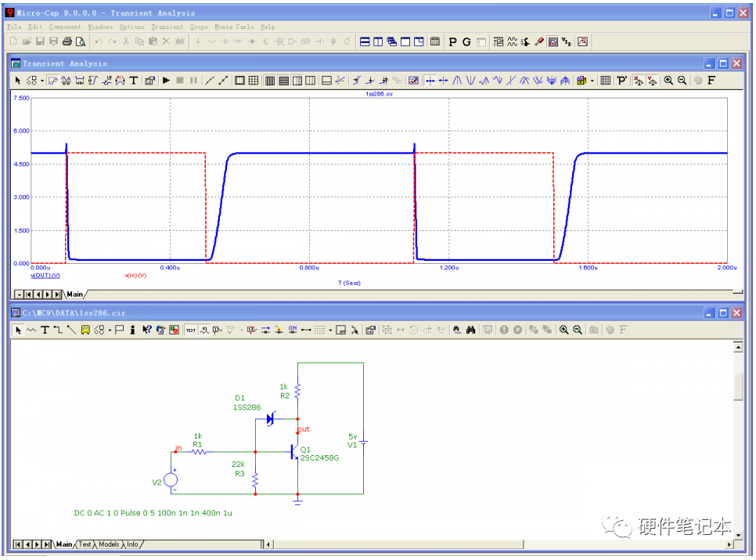Open the Monte Carlo menu
Screen dimensions: 756x560
pyautogui.click(x=234, y=27)
